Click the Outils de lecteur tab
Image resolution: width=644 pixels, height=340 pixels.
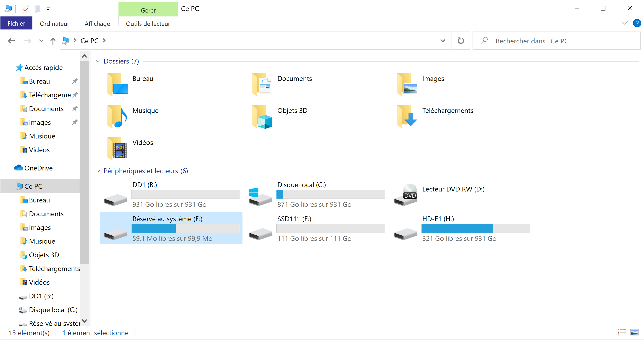tap(148, 24)
